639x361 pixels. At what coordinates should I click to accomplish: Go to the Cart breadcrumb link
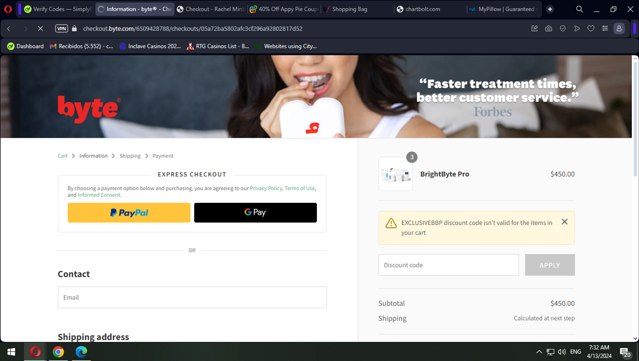click(62, 156)
